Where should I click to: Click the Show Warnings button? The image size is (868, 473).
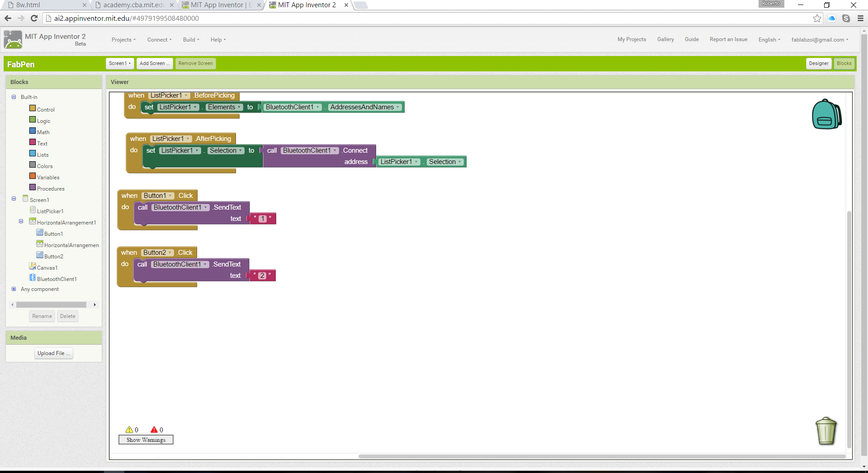146,440
